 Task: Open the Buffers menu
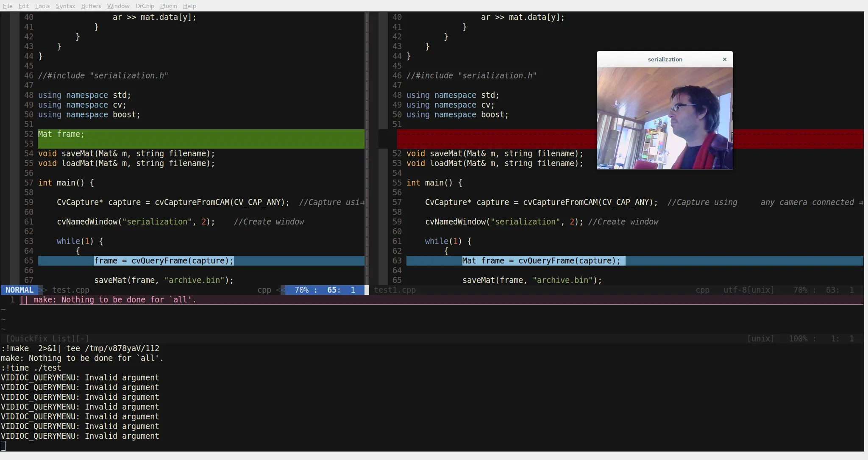click(x=91, y=6)
